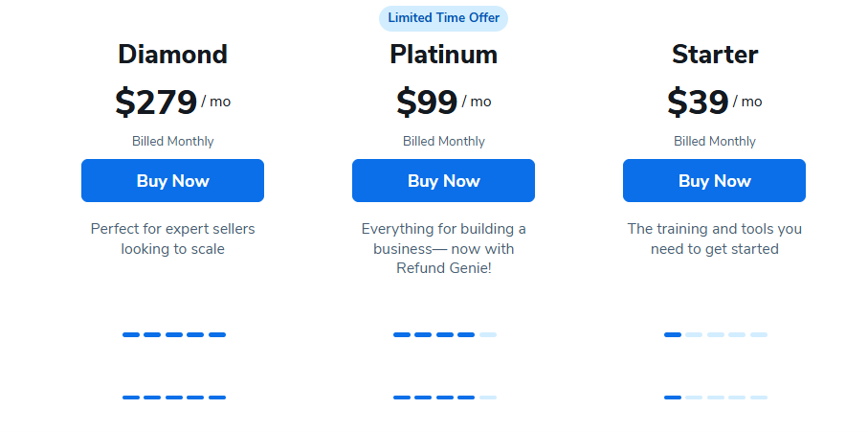
Task: Click the second full level bar under Diamond
Action: coord(174,397)
